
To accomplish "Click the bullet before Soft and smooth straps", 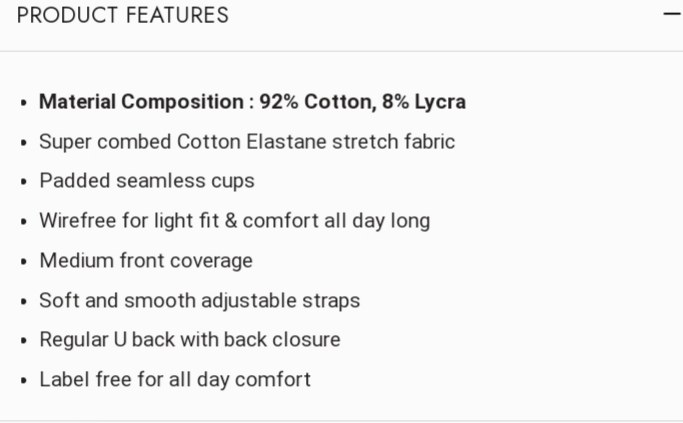I will 23,301.
